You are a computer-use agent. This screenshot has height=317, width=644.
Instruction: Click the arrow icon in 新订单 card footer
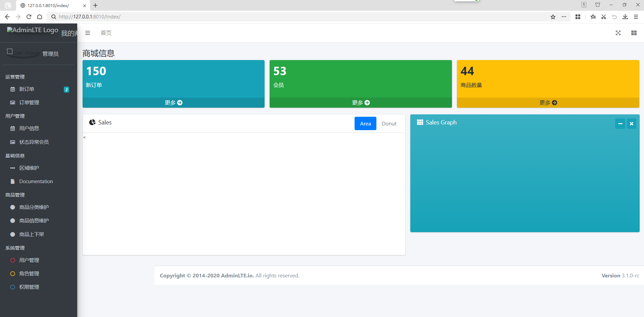(x=180, y=103)
